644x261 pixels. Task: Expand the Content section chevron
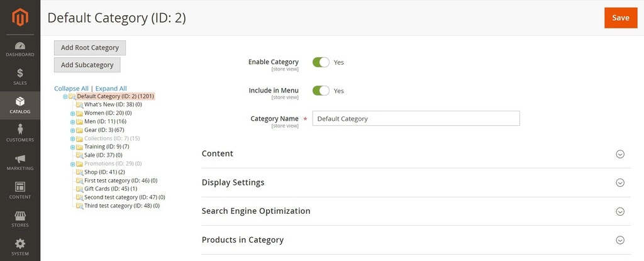620,154
